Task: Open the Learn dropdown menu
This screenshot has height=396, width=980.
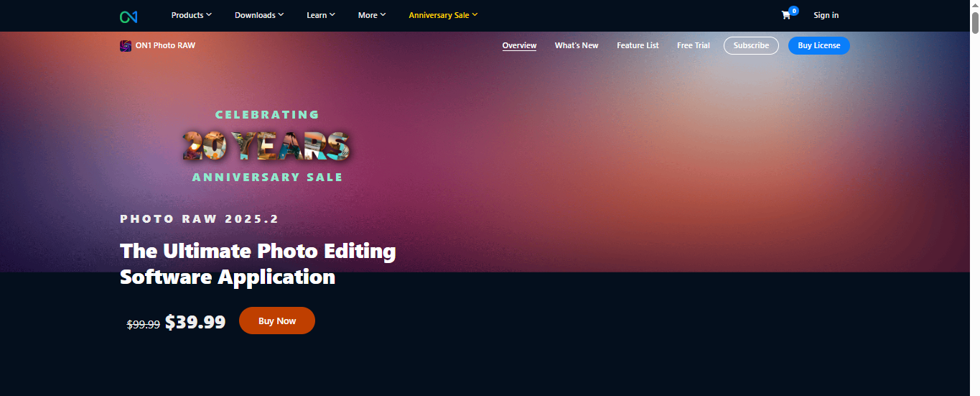Action: point(321,15)
